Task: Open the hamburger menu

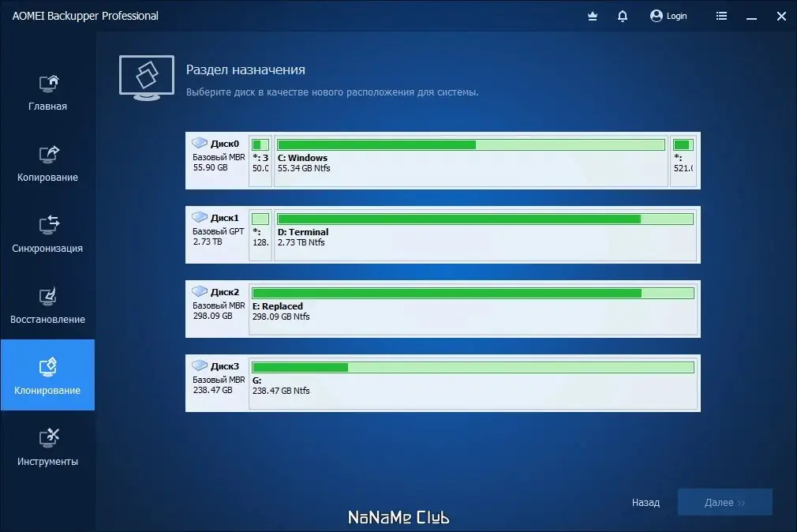Action: pos(720,16)
